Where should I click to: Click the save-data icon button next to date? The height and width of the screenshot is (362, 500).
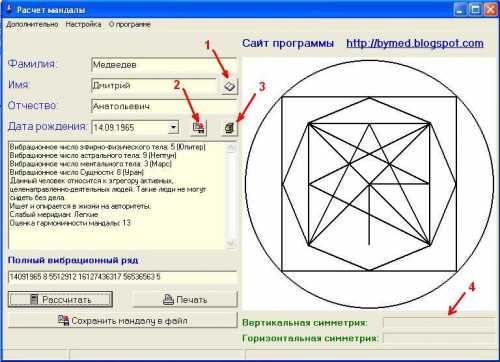coord(198,128)
